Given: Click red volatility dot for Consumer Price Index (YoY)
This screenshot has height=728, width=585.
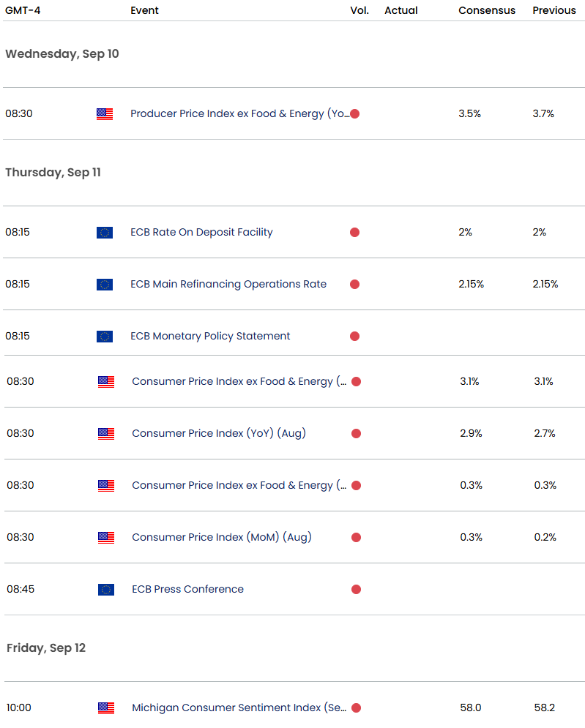Looking at the screenshot, I should pyautogui.click(x=356, y=434).
